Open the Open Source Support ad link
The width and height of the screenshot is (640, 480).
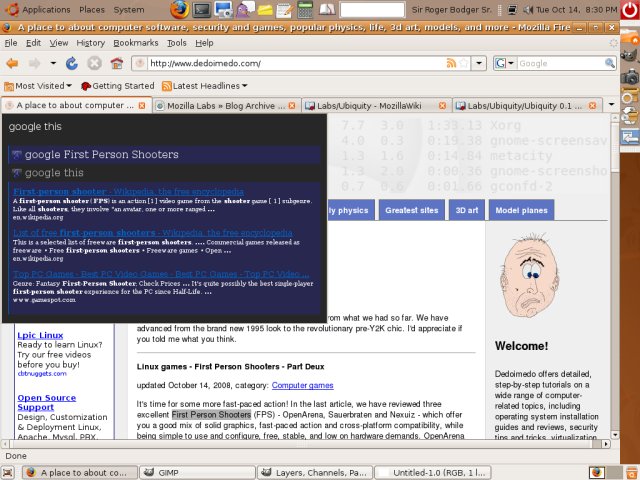47,402
